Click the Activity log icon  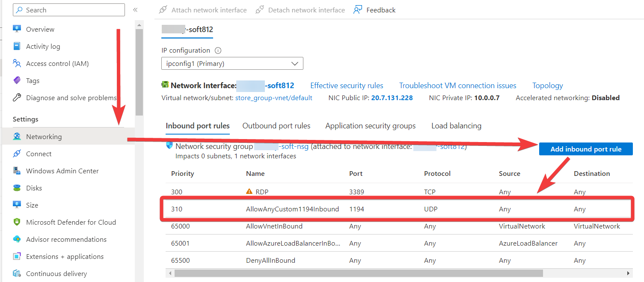[17, 46]
